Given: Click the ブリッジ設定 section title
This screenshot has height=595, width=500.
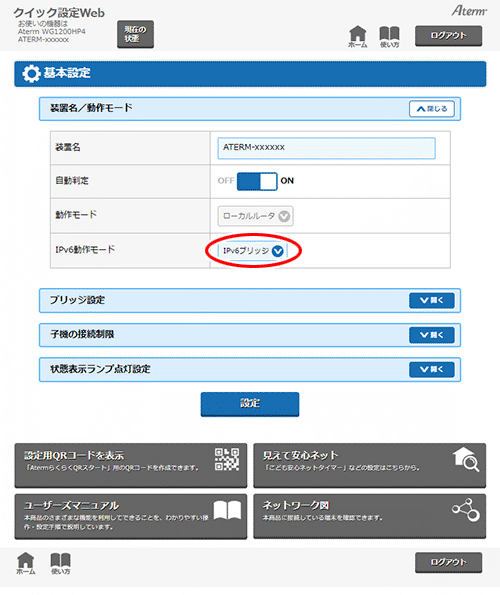Looking at the screenshot, I should tap(77, 300).
